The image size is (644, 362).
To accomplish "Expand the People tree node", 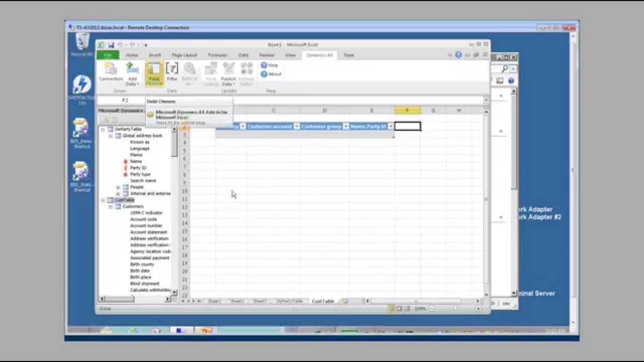I will 118,187.
